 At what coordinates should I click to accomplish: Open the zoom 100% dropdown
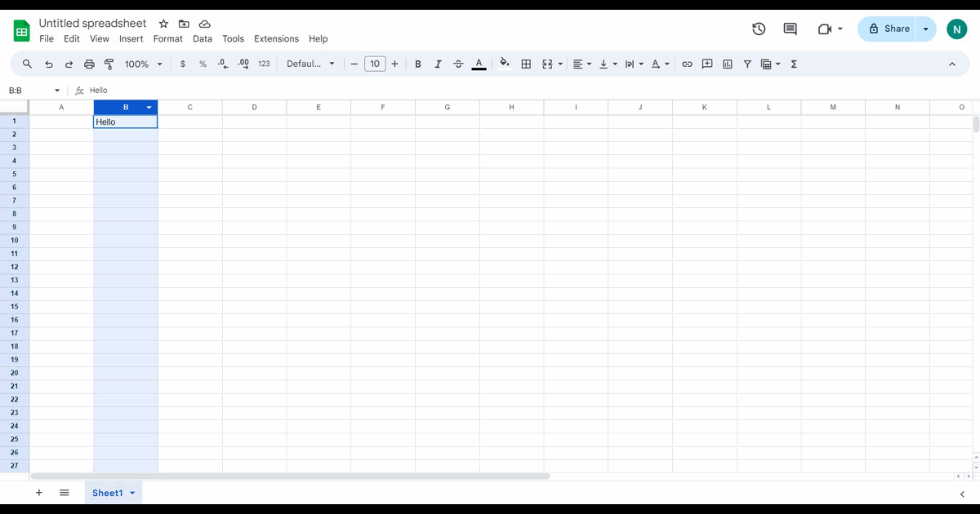click(x=143, y=64)
